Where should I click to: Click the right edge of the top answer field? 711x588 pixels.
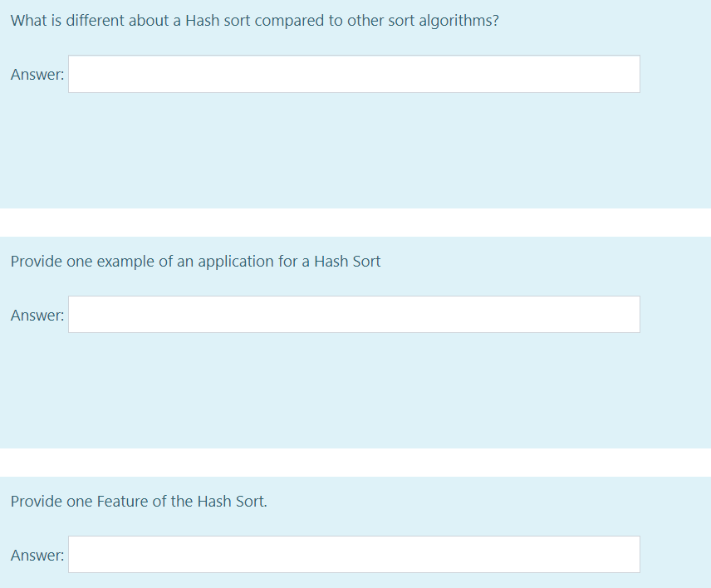click(x=635, y=74)
